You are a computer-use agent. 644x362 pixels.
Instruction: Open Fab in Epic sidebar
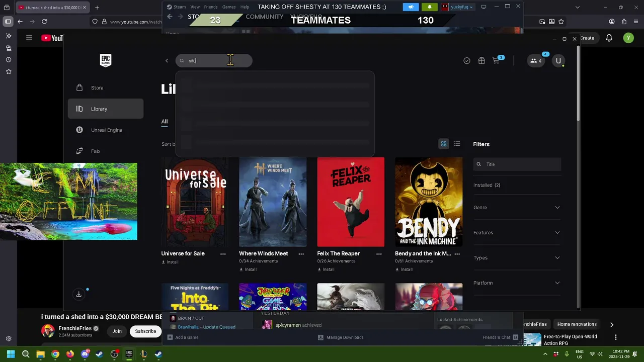(x=106, y=151)
